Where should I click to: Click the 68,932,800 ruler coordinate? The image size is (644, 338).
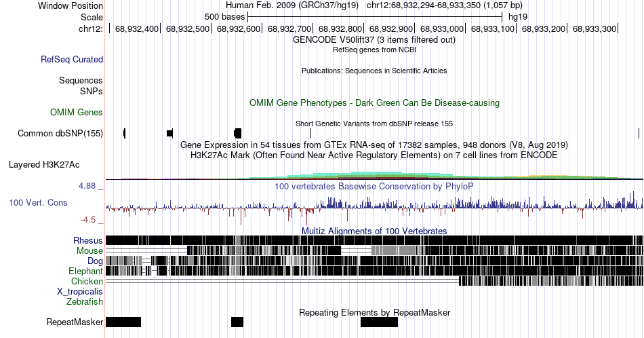pyautogui.click(x=340, y=29)
